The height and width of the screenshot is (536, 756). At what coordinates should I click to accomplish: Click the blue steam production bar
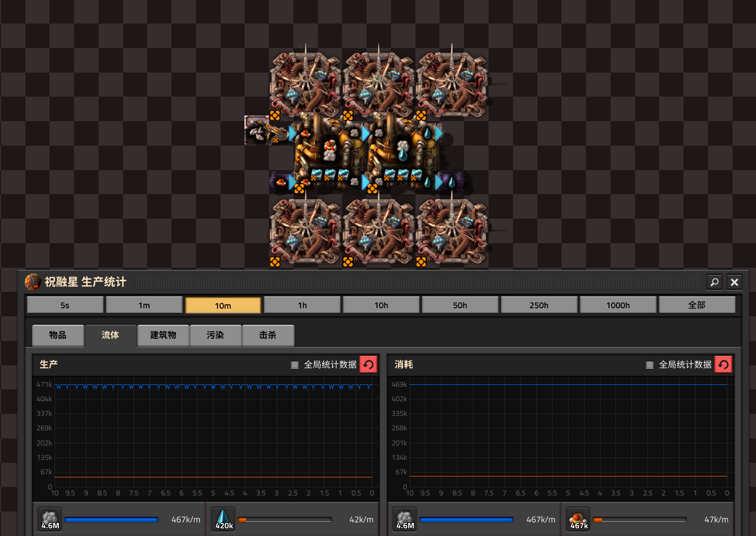point(111,519)
